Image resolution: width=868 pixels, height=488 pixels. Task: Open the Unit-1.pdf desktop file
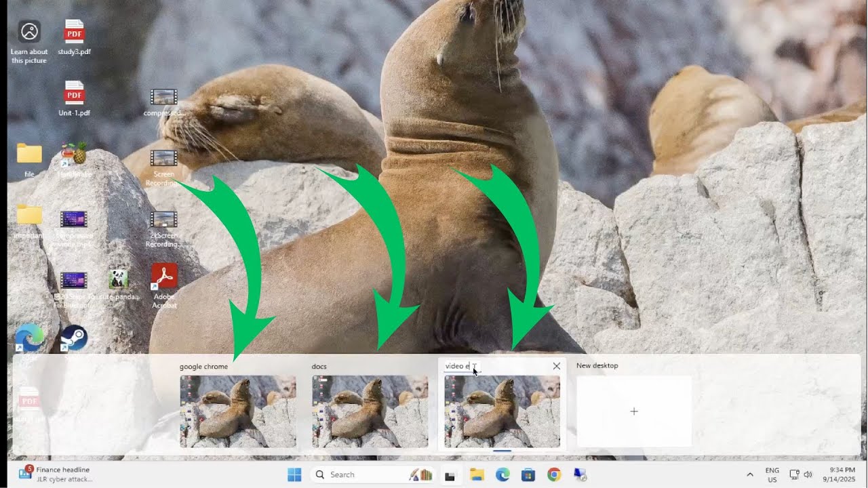coord(74,99)
